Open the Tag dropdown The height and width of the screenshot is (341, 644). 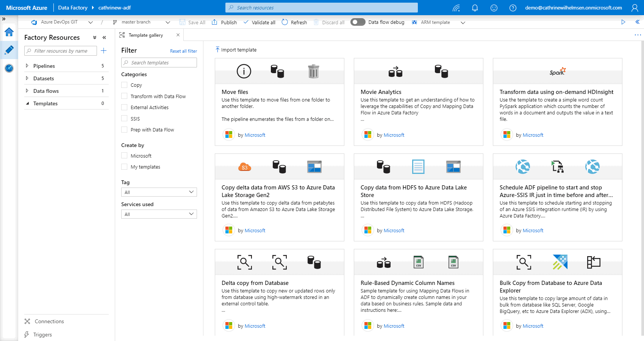click(159, 192)
